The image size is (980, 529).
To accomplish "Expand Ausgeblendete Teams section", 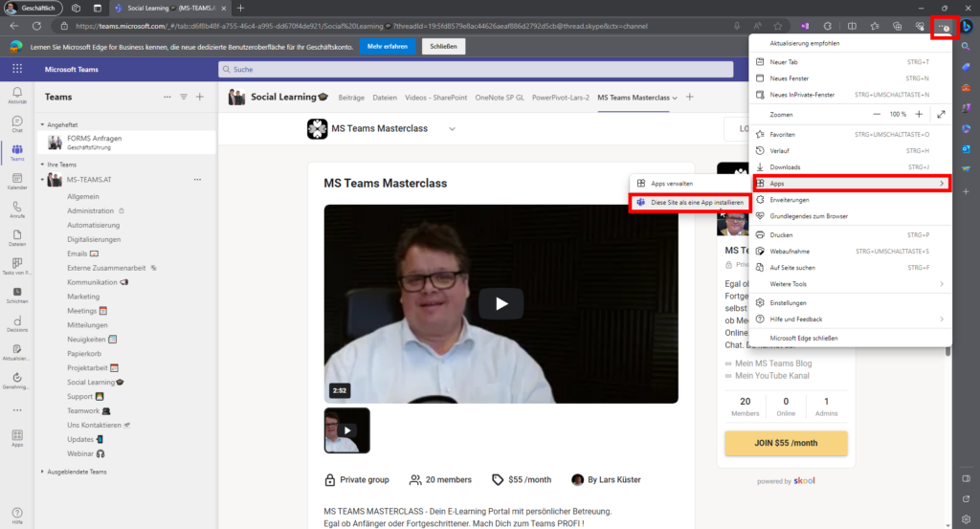I will pos(42,472).
